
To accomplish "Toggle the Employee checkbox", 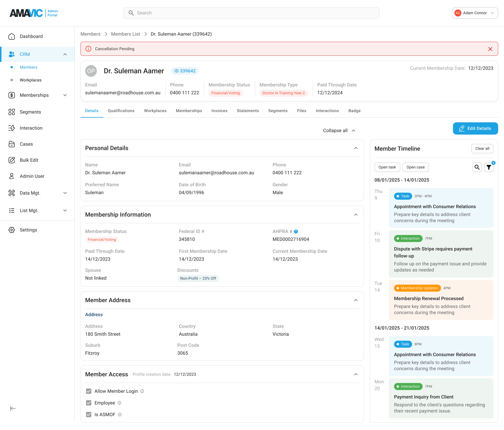I will 89,403.
